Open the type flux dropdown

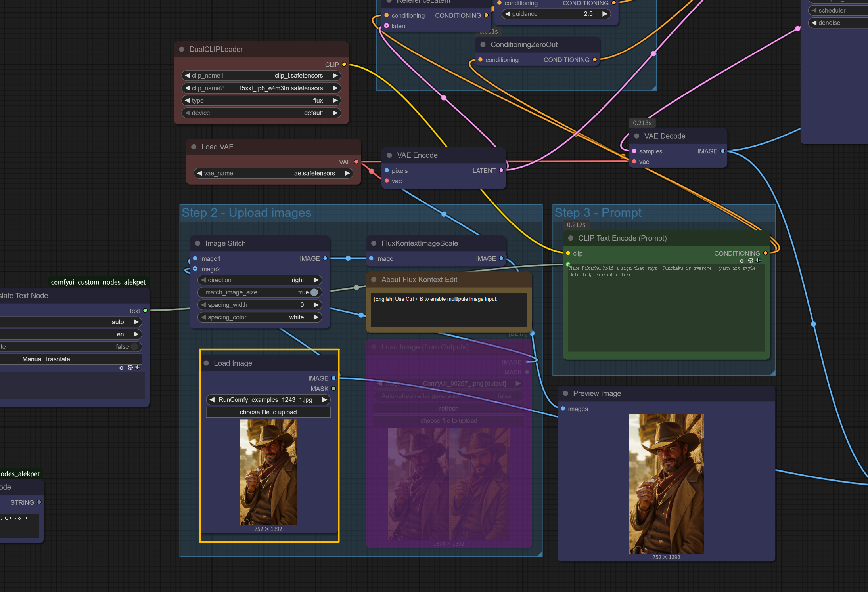pyautogui.click(x=261, y=101)
